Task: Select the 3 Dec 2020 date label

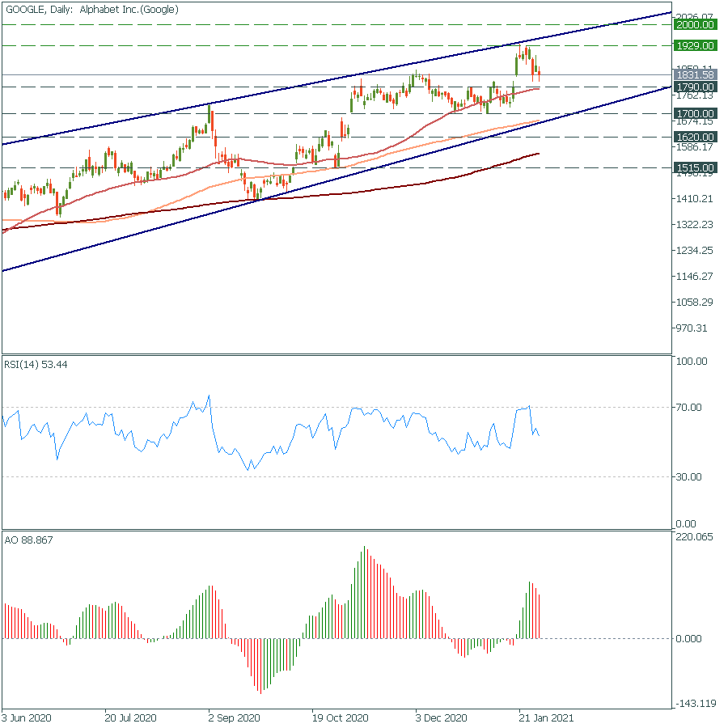Action: (x=441, y=718)
